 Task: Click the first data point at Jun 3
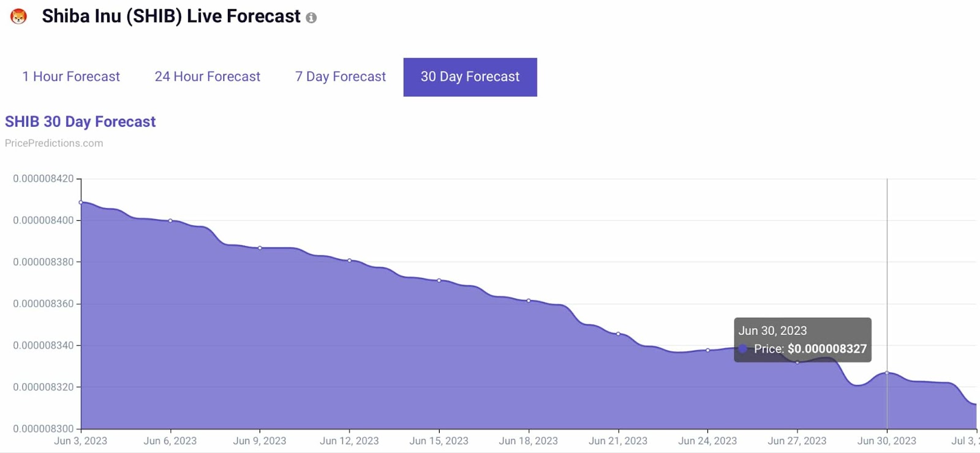pos(80,202)
